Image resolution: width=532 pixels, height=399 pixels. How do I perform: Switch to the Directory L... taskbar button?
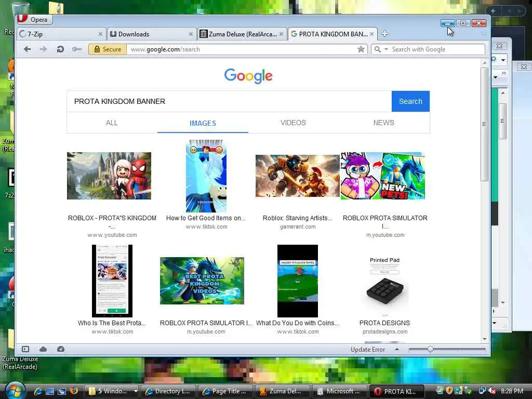click(x=168, y=391)
